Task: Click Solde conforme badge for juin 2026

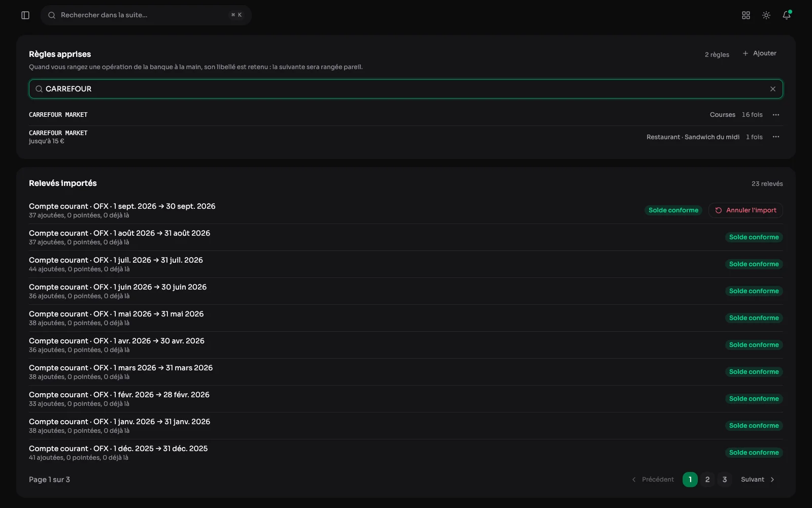Action: pos(754,291)
